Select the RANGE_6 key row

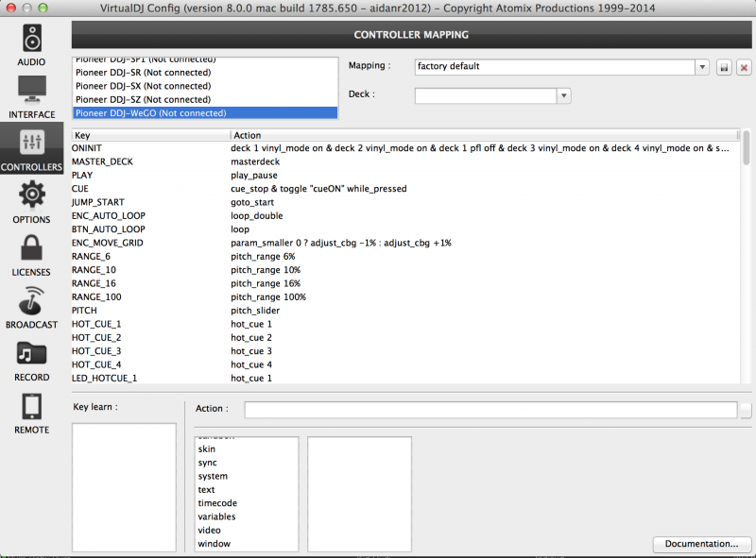click(x=405, y=256)
